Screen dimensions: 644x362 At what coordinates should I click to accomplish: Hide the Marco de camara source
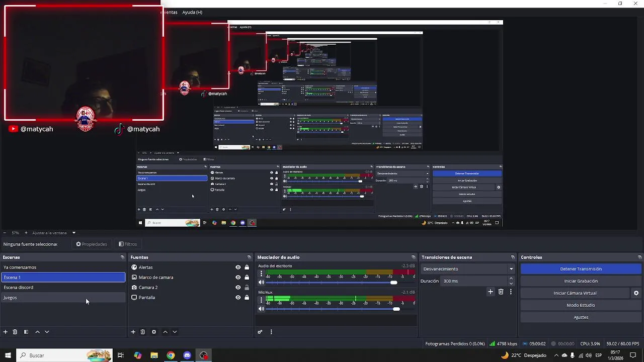click(x=238, y=278)
